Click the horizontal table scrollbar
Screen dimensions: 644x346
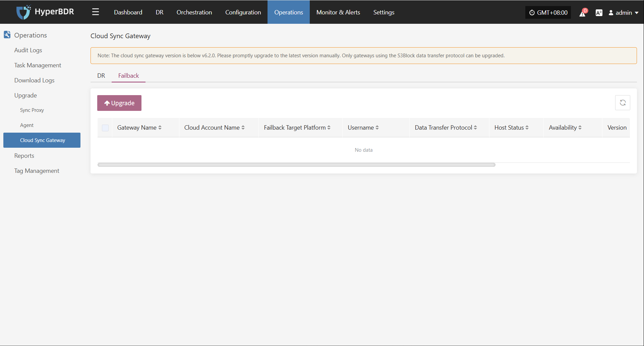pos(296,164)
